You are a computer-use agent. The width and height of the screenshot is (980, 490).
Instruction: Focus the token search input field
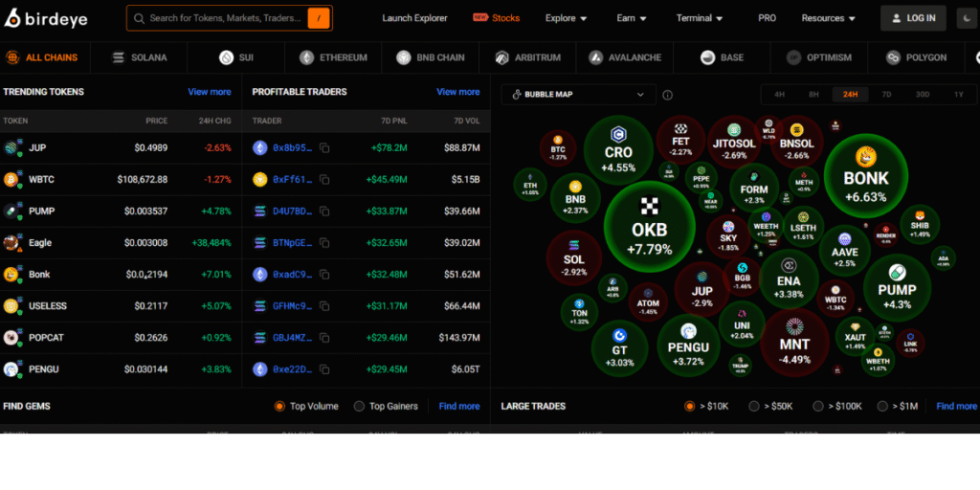coord(225,18)
